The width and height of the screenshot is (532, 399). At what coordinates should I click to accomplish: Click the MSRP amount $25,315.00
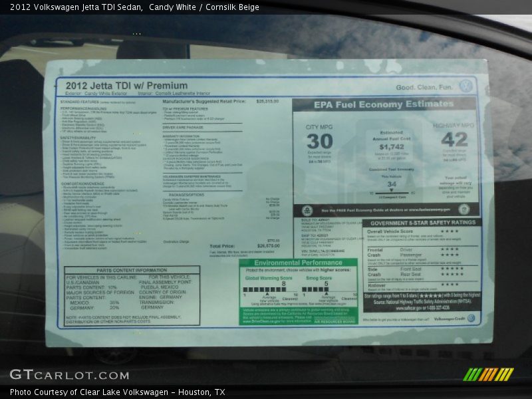tap(267, 101)
